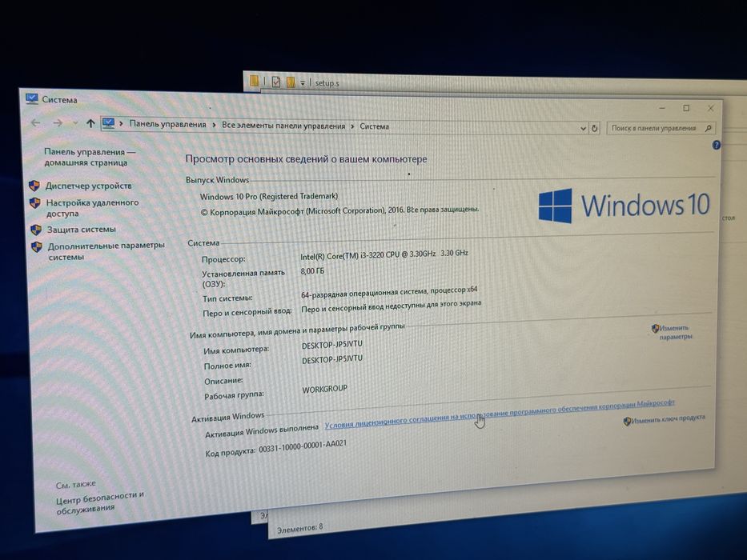
Task: Open the recent locations dropdown arrow
Action: [74, 123]
